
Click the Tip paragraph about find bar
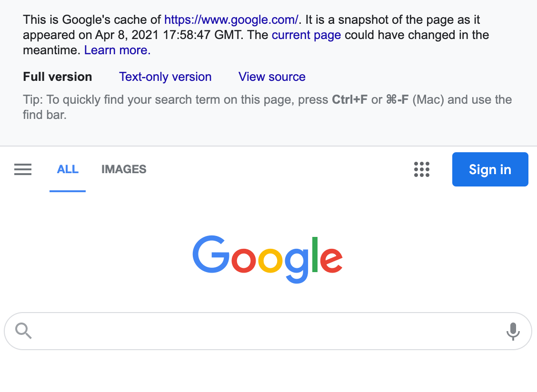click(268, 107)
